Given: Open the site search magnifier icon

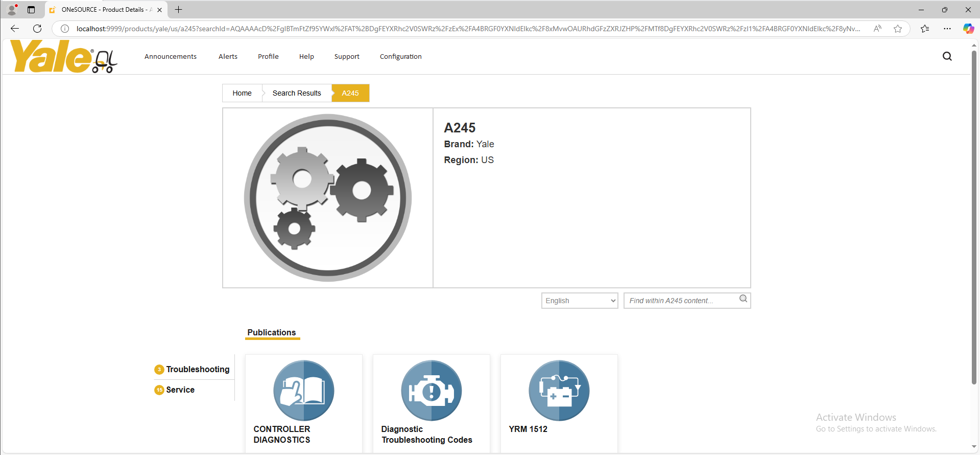Looking at the screenshot, I should click(x=947, y=56).
